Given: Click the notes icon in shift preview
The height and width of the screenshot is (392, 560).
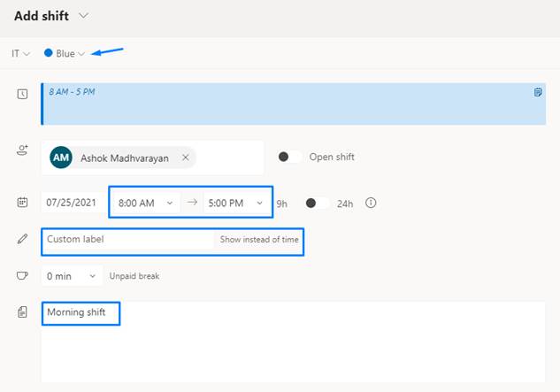Looking at the screenshot, I should (538, 92).
